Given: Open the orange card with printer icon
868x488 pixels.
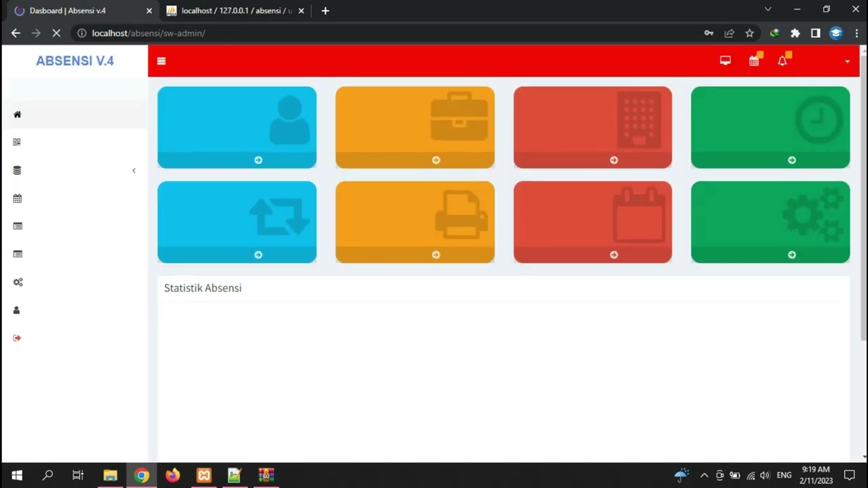Looking at the screenshot, I should coord(415,222).
